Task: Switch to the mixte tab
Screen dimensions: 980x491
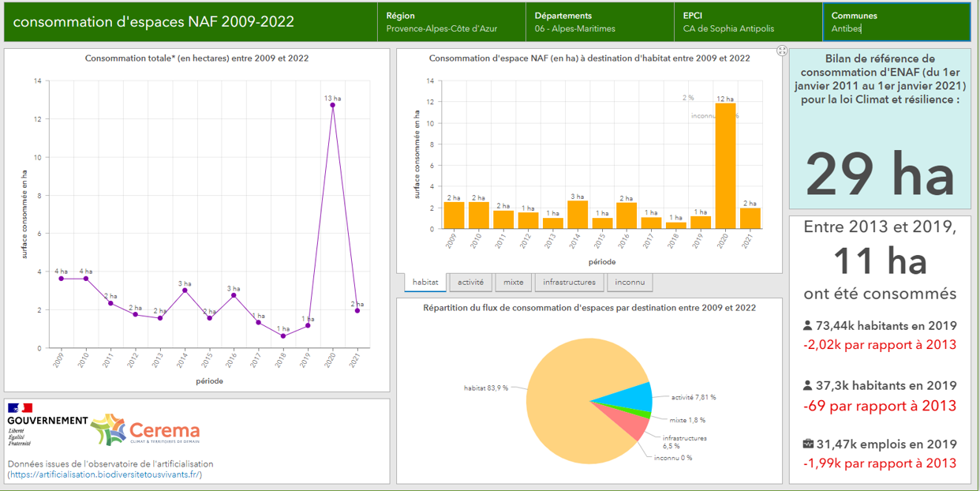Action: point(514,282)
